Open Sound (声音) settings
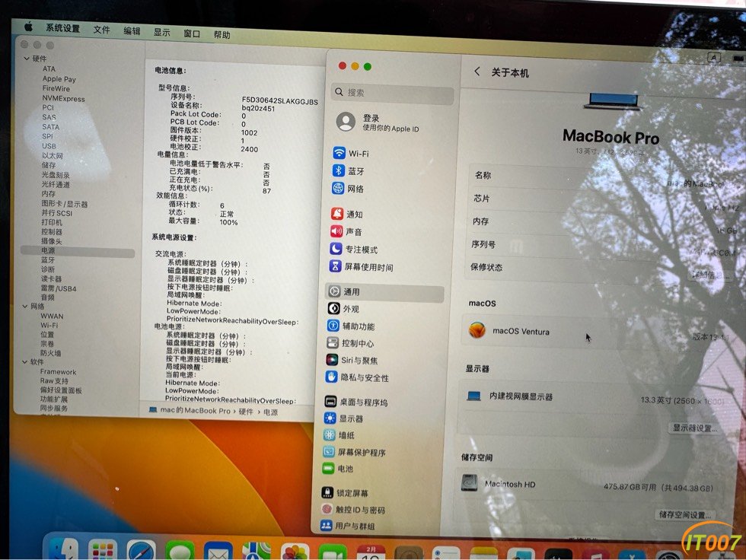 (346, 232)
